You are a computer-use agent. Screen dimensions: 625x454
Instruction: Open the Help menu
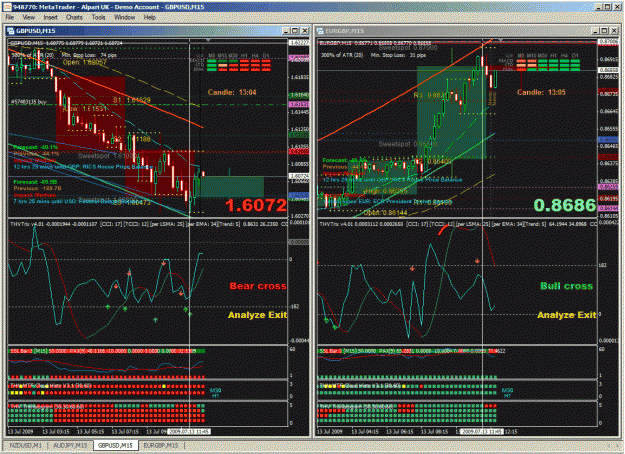(149, 18)
